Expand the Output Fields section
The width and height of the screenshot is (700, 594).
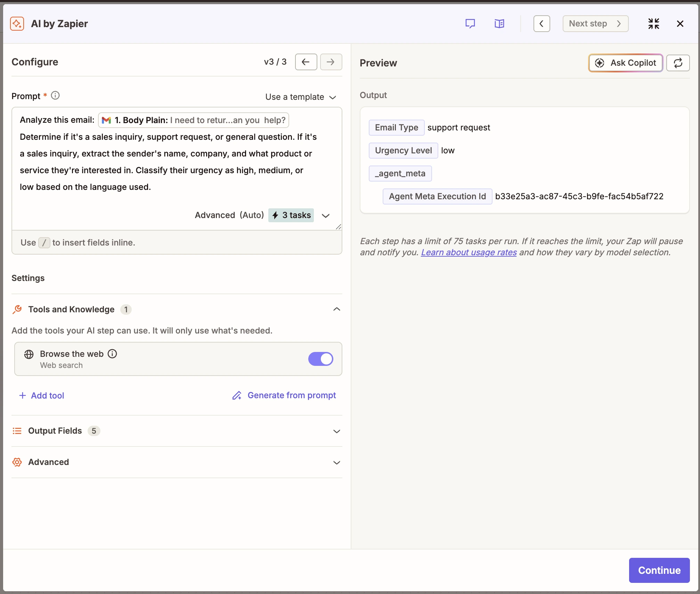336,431
